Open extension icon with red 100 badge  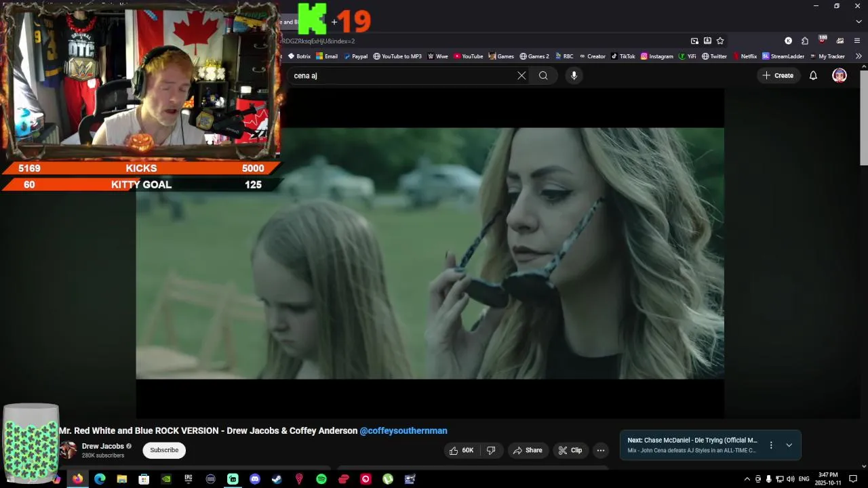coord(823,40)
